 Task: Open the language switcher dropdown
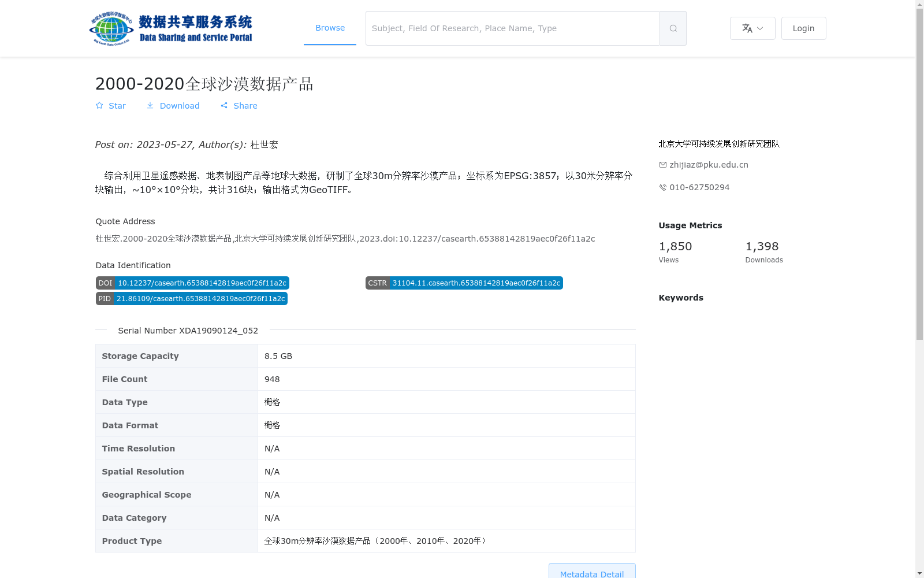[x=752, y=28]
